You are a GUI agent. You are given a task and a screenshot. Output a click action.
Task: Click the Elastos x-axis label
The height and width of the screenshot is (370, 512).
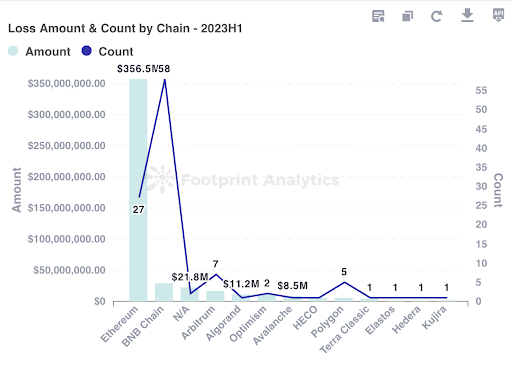(x=380, y=320)
